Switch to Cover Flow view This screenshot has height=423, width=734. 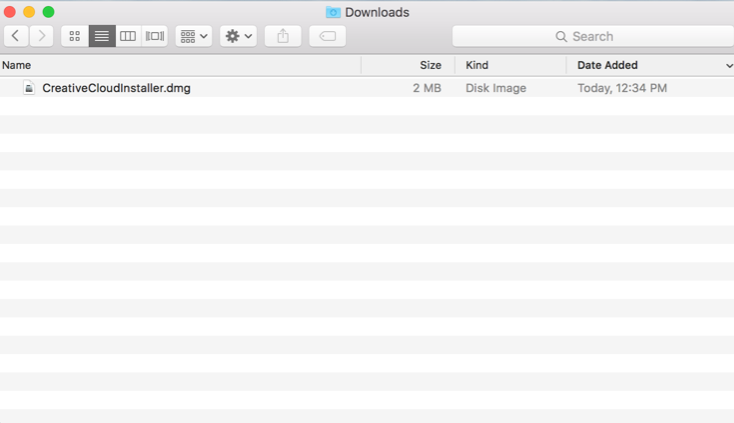click(x=154, y=36)
